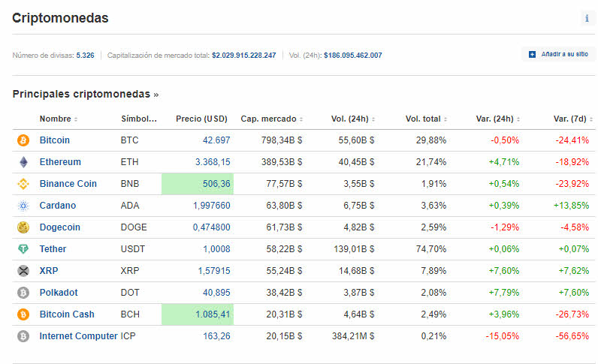
Task: Click the Bitcoin orange coin icon
Action: [x=23, y=140]
